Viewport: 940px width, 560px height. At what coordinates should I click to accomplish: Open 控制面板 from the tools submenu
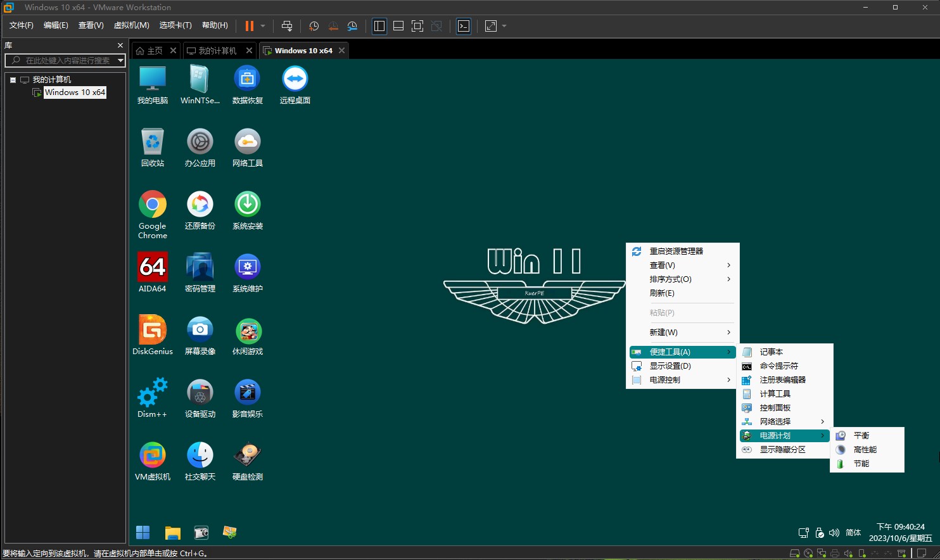pos(784,408)
